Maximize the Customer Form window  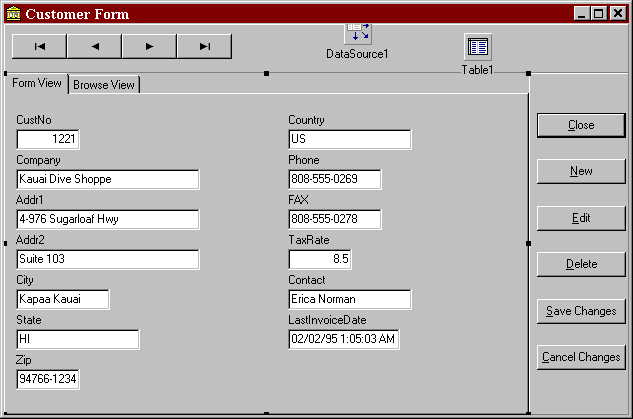pyautogui.click(x=600, y=14)
